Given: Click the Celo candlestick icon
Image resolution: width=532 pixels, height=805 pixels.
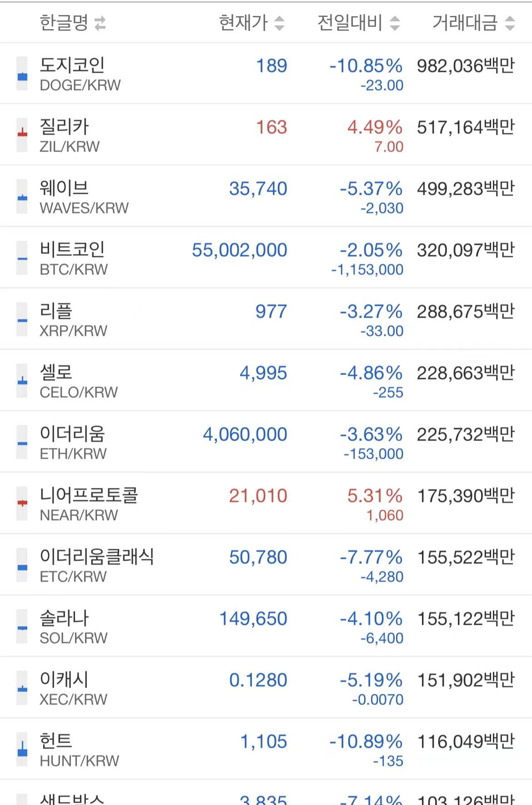Looking at the screenshot, I should click(22, 381).
